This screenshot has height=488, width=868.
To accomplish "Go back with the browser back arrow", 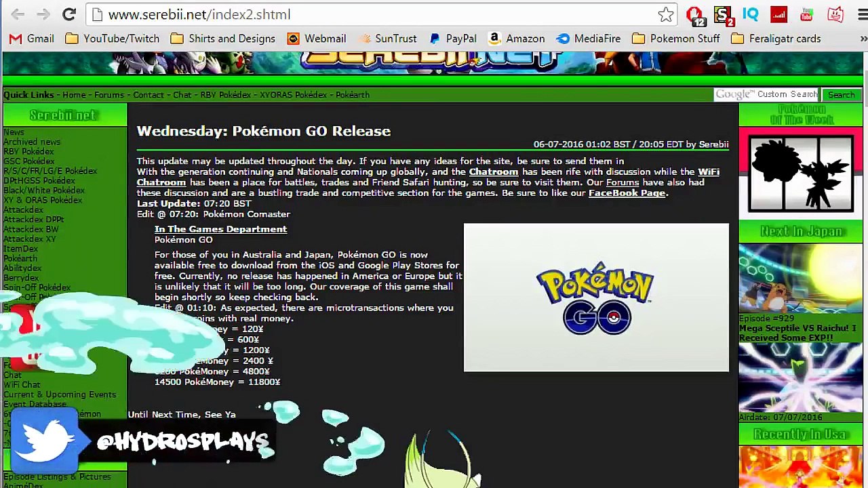I will point(18,14).
